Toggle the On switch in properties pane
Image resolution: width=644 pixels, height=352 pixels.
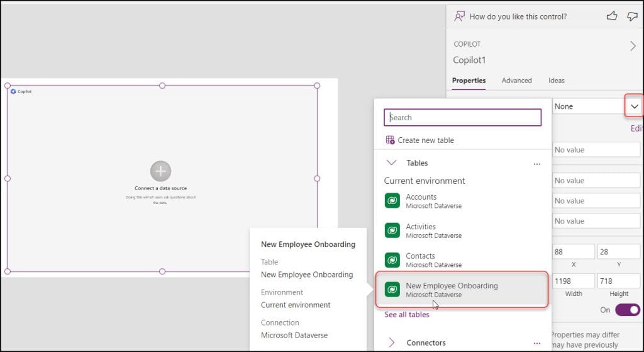coord(628,310)
